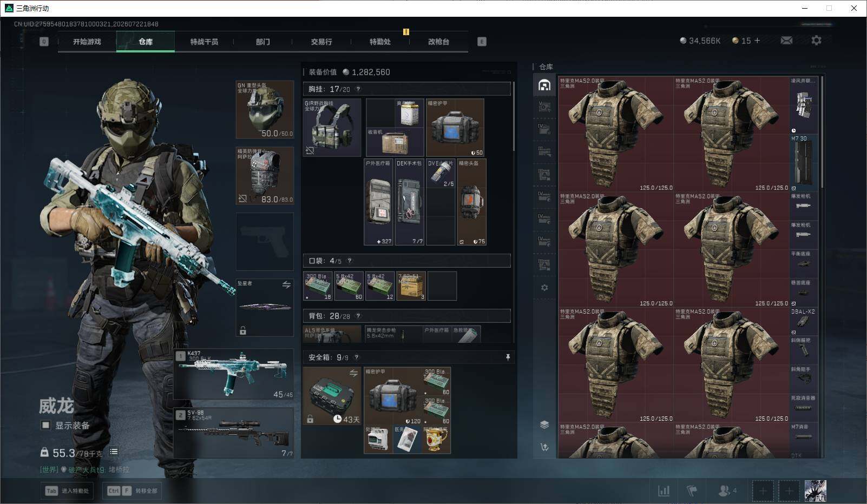The height and width of the screenshot is (504, 867).
Task: Open the 特勤处 tab
Action: point(380,42)
